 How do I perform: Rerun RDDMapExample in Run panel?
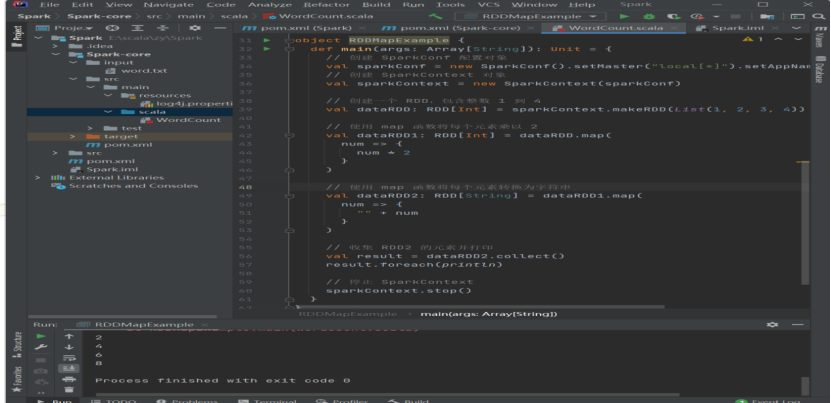coord(41,336)
